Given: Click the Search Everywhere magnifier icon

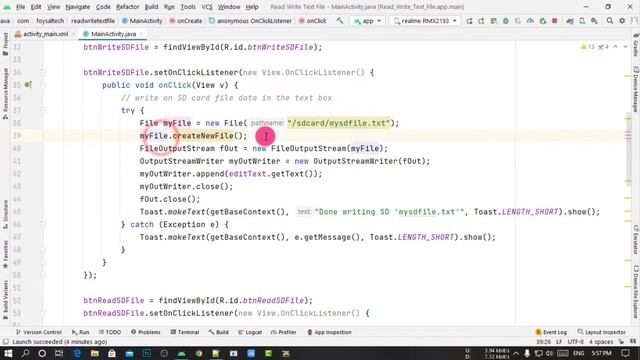Looking at the screenshot, I should click(x=609, y=20).
